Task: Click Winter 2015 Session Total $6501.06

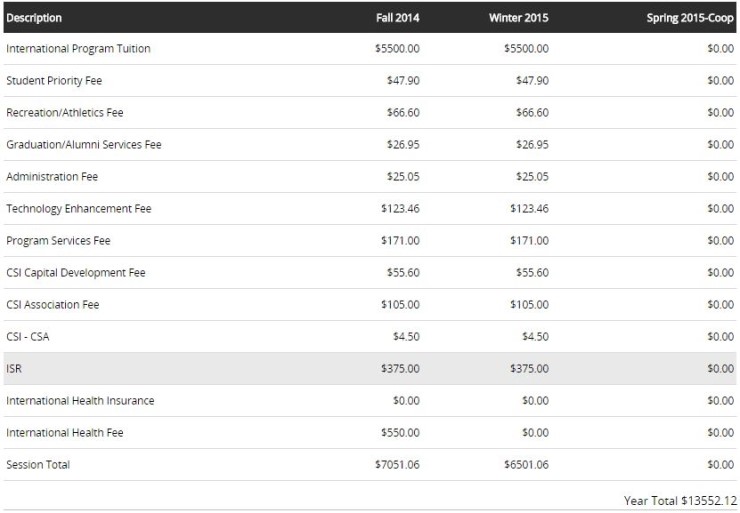Action: click(526, 465)
